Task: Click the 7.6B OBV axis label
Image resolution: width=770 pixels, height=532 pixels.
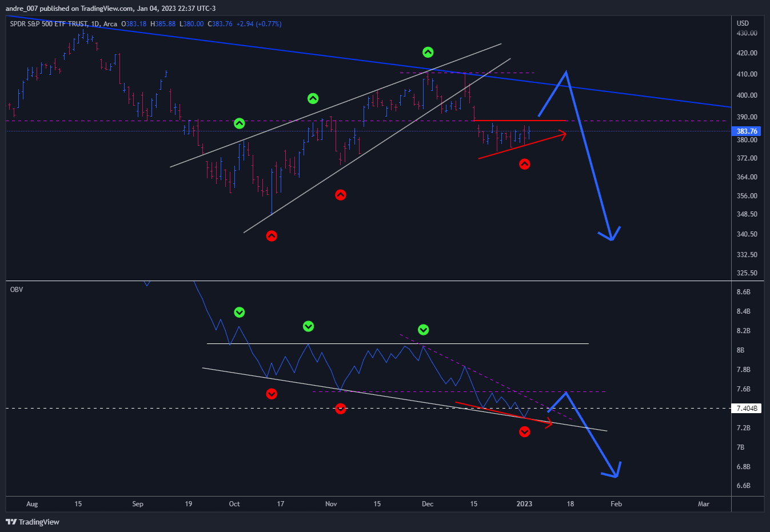Action: pyautogui.click(x=743, y=389)
